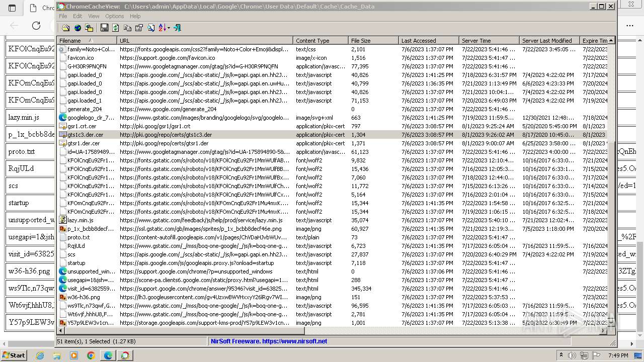
Task: Select the proto.txt row
Action: pos(332,237)
